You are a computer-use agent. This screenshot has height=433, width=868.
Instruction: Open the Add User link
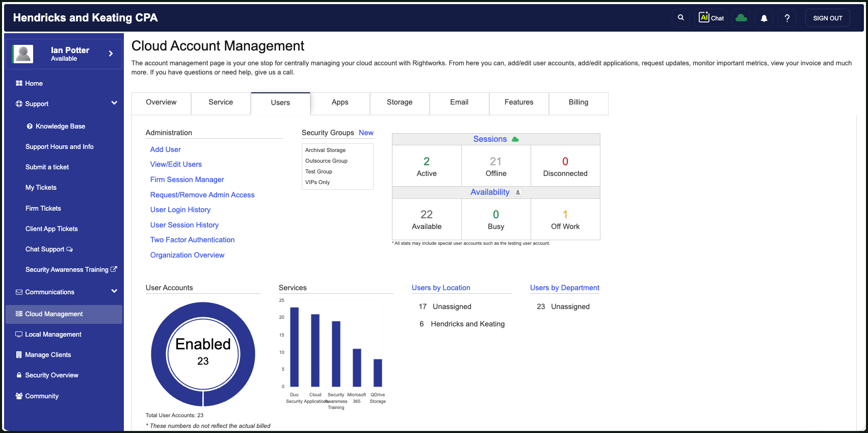point(166,149)
